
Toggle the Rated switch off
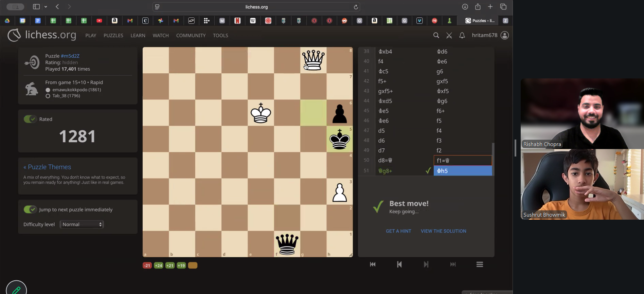(30, 119)
